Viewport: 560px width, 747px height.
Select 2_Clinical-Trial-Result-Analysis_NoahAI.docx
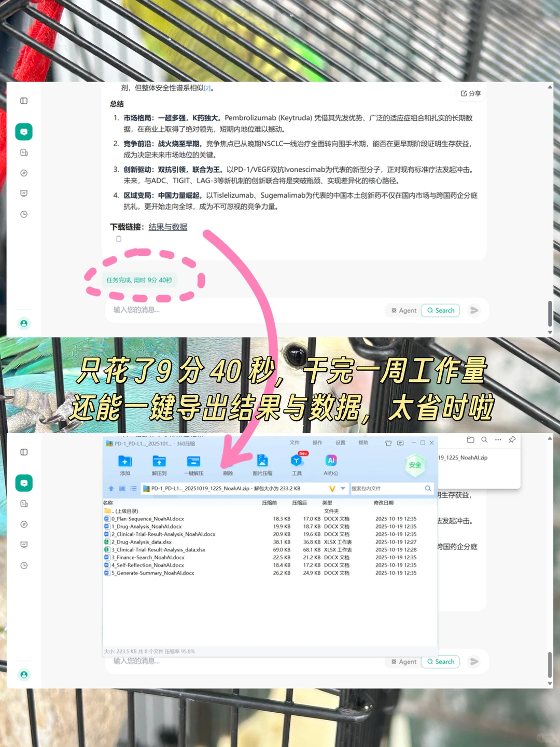pyautogui.click(x=270, y=534)
